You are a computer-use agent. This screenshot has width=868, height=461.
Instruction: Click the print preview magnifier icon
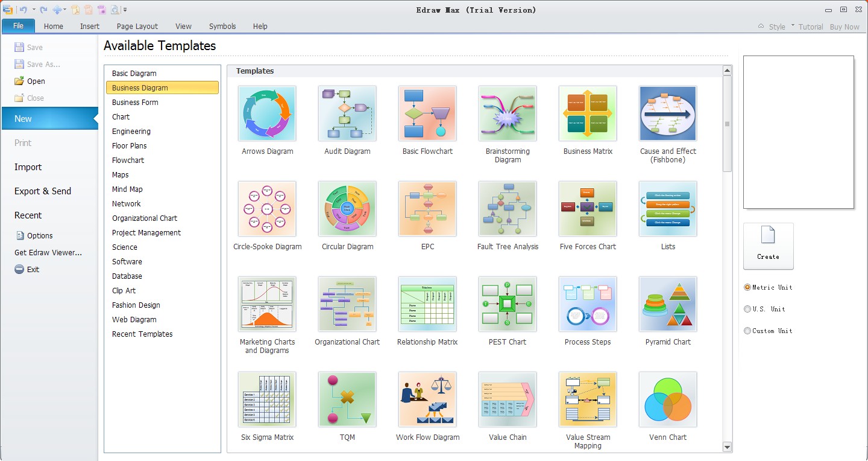[x=115, y=10]
